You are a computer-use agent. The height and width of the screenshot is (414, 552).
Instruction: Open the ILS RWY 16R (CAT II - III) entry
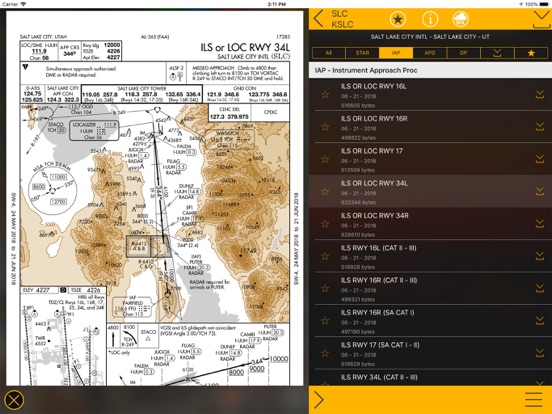tap(431, 289)
